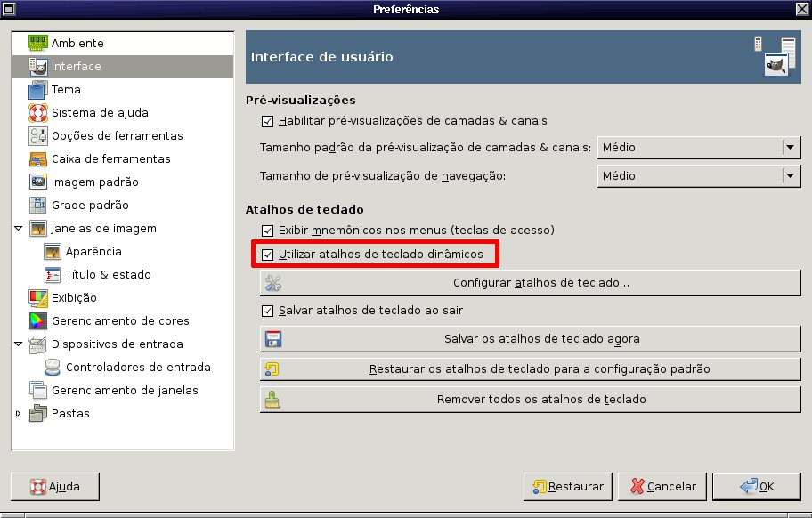Click the Sistema de ajuda lifebuoy icon

tap(37, 113)
